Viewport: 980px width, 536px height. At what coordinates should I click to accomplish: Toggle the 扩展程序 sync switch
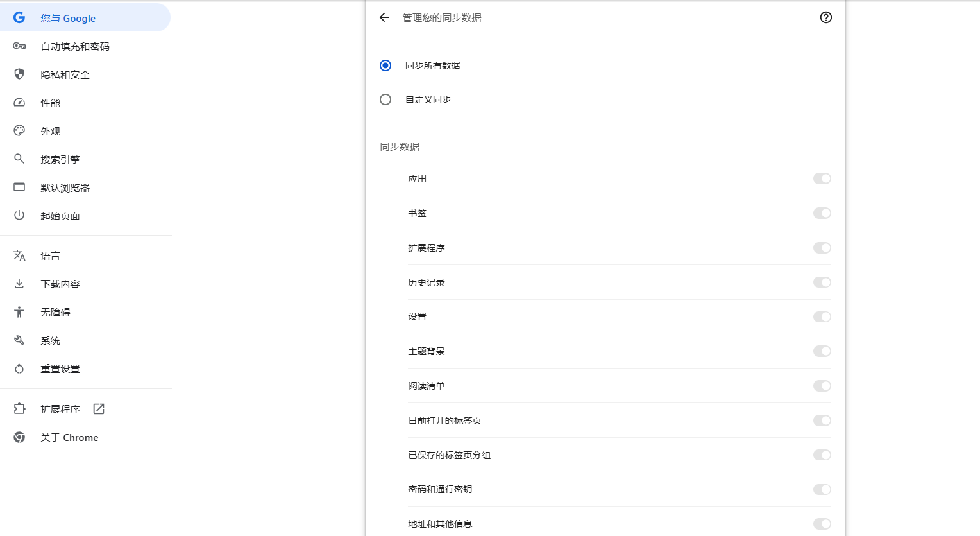[822, 248]
